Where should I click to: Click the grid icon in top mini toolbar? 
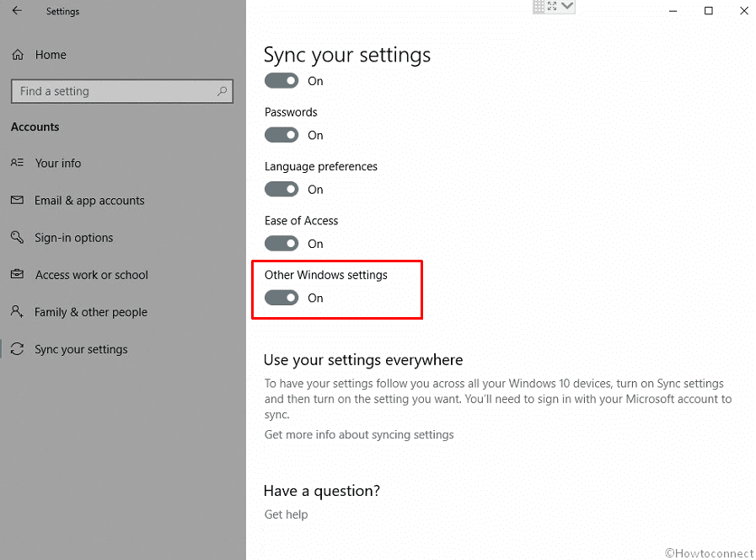pyautogui.click(x=539, y=7)
